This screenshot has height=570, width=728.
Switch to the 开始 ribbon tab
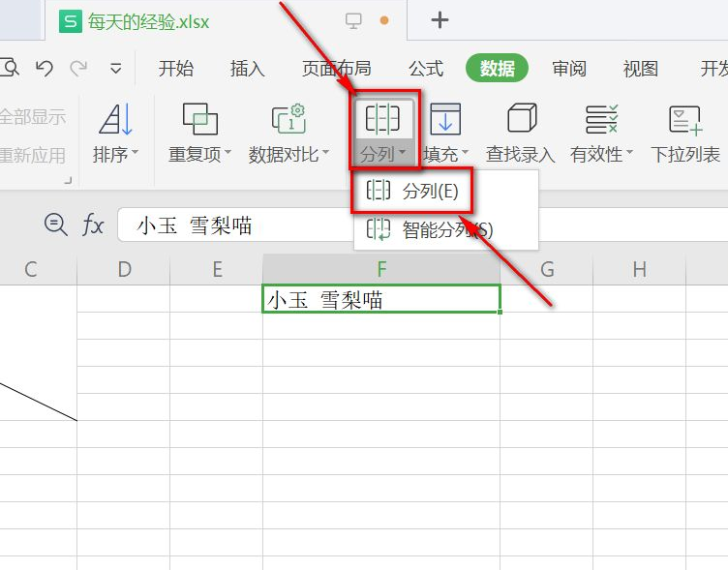click(175, 68)
